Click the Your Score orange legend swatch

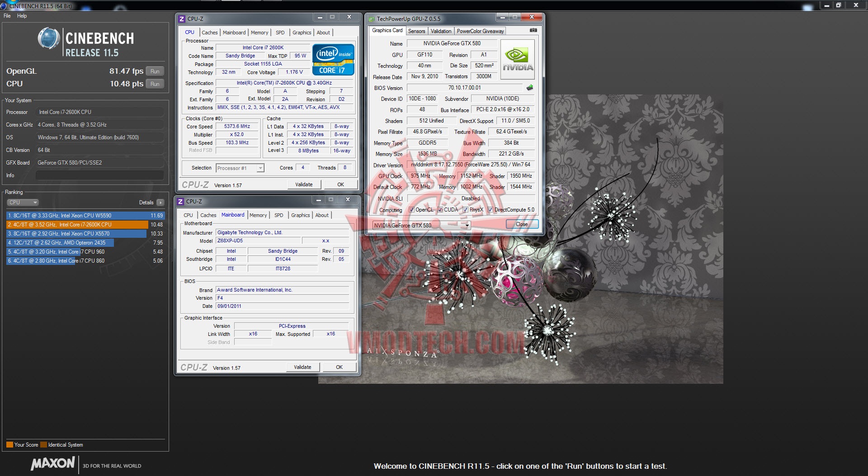tap(9, 445)
